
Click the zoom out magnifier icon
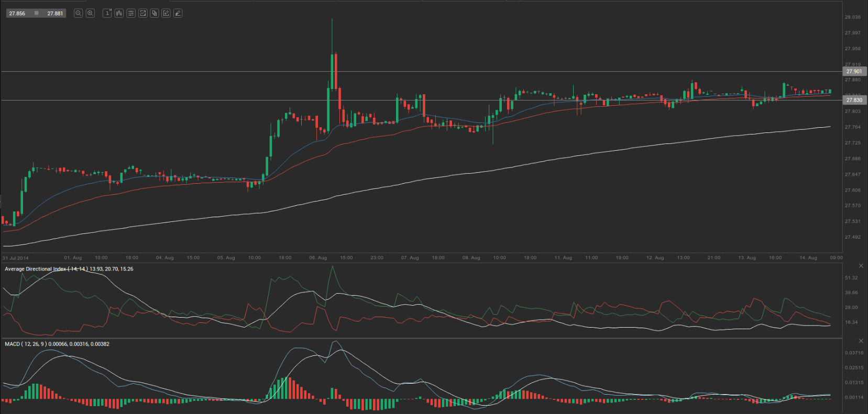[78, 13]
